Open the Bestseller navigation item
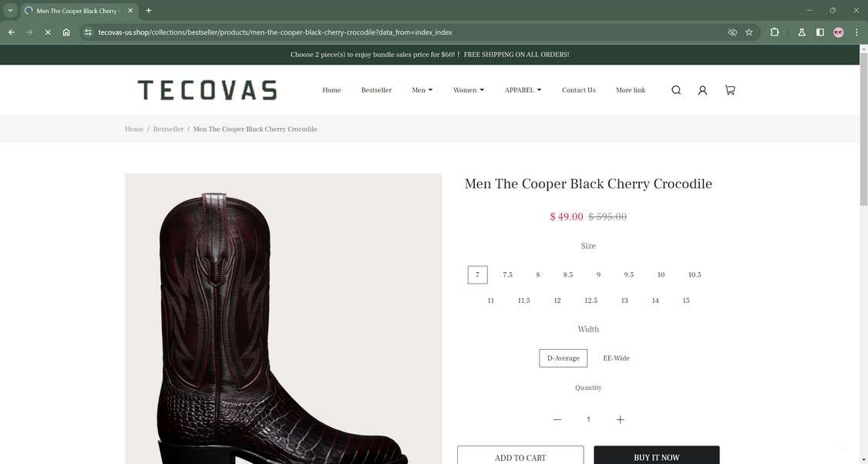This screenshot has height=464, width=868. (x=376, y=90)
